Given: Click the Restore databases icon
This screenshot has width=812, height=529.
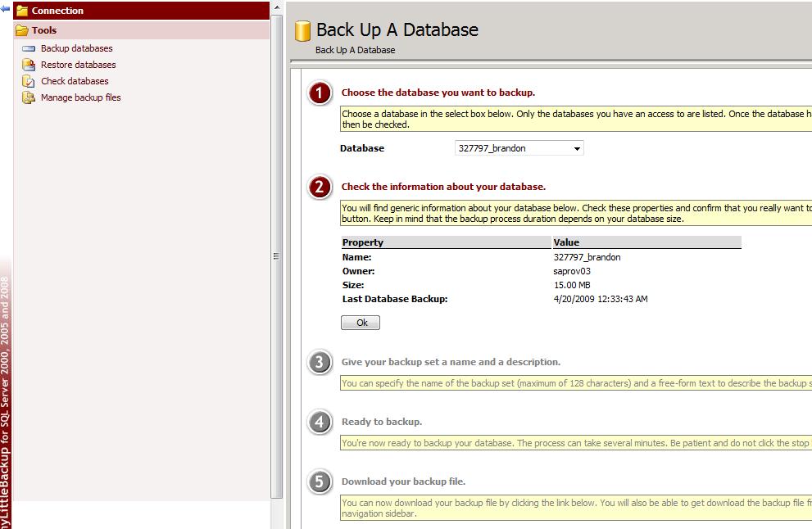Looking at the screenshot, I should (x=29, y=65).
